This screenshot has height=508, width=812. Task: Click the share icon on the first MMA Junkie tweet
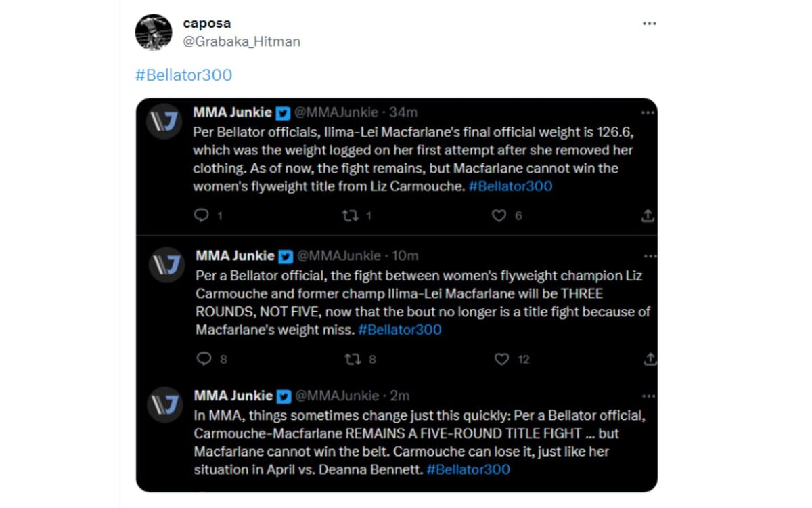(x=648, y=215)
